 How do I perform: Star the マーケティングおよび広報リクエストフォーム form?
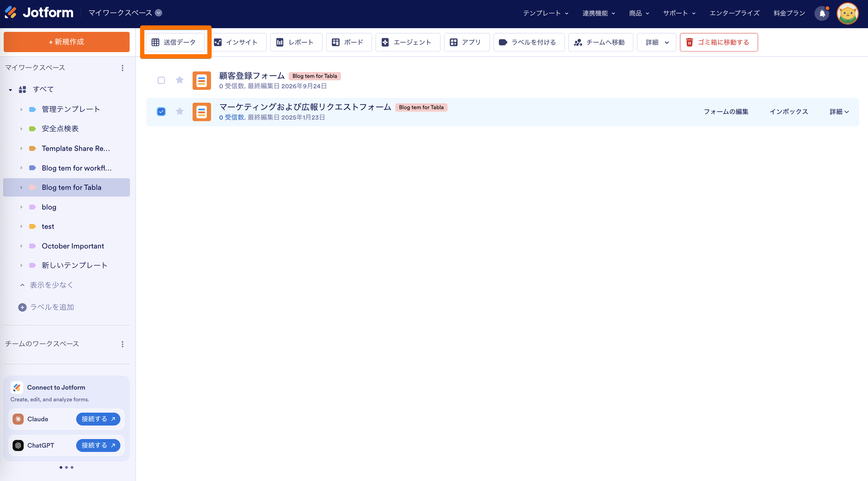(180, 111)
